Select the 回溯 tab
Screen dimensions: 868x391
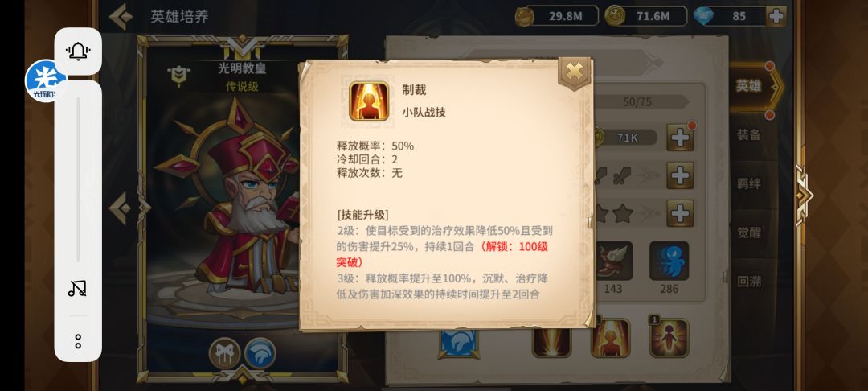pos(748,282)
